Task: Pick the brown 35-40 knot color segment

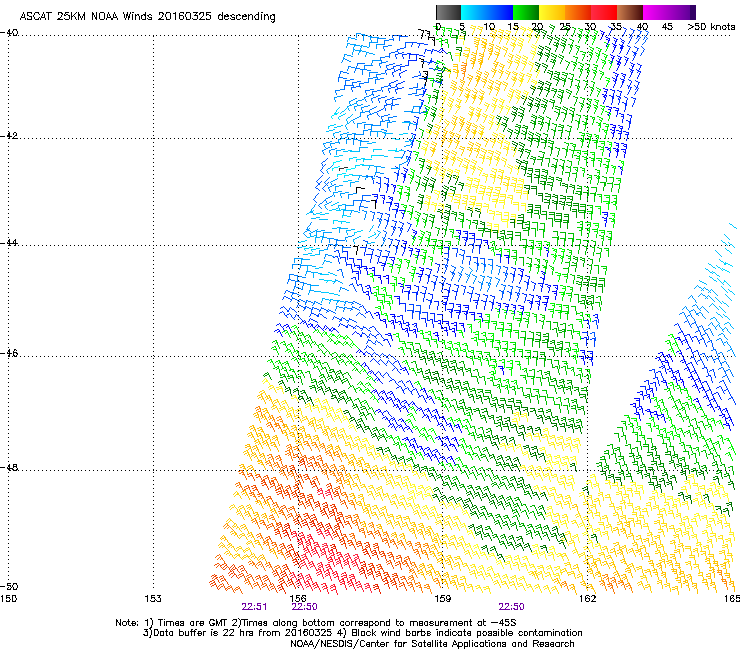Action: 630,12
